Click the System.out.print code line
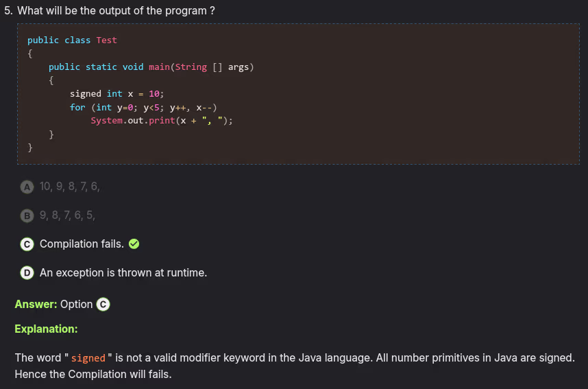Image resolution: width=588 pixels, height=389 pixels. 162,121
